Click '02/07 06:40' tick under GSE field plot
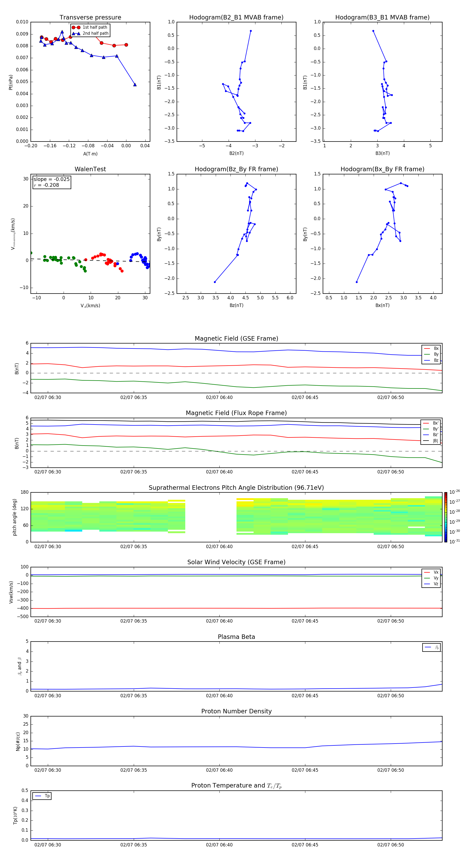The height and width of the screenshot is (868, 473). click(x=219, y=398)
